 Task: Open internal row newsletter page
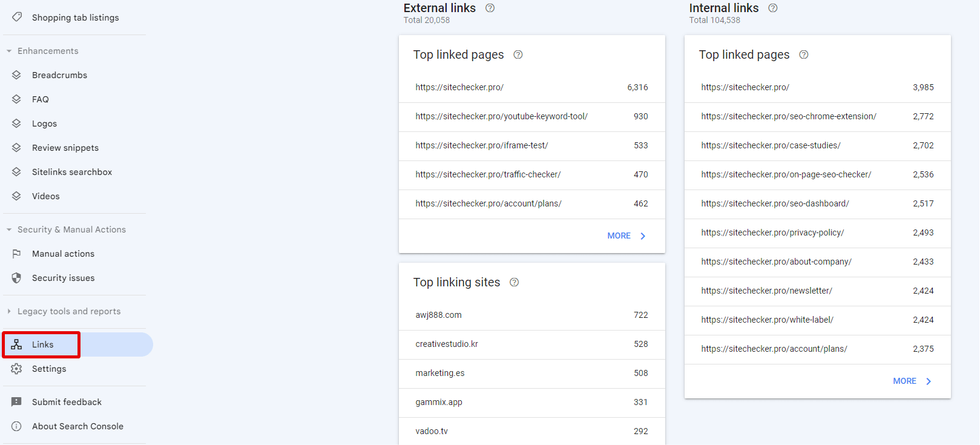click(818, 291)
